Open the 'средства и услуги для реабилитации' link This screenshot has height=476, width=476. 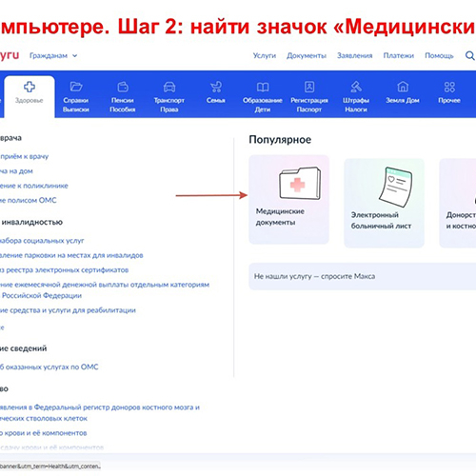point(68,310)
